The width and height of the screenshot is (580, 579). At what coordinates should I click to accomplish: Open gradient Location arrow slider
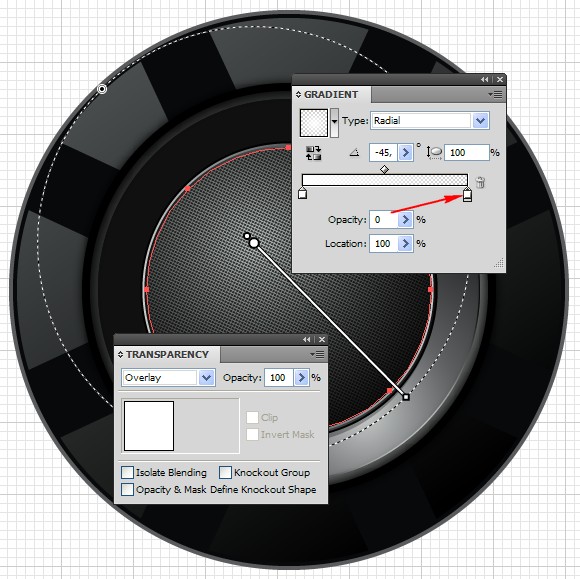click(x=405, y=244)
